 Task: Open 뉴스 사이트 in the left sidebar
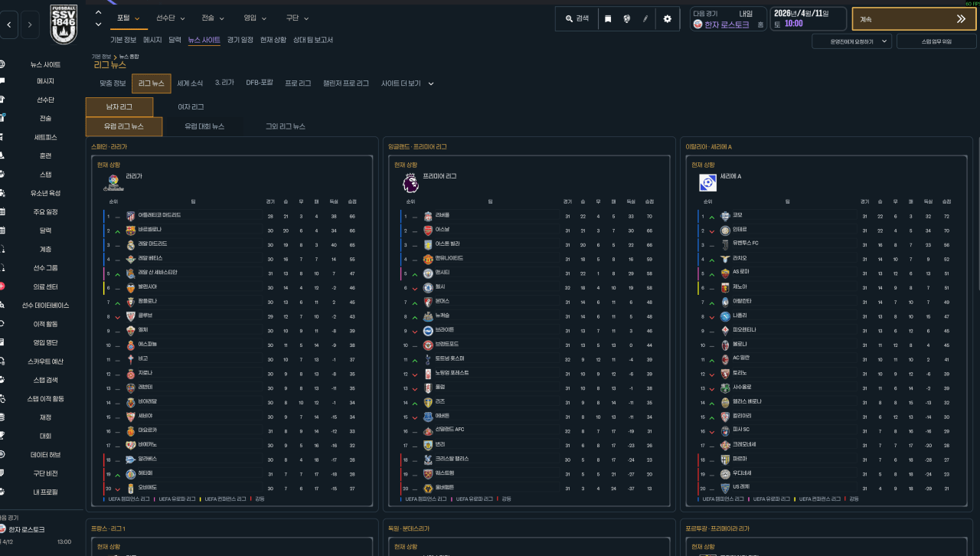(x=45, y=65)
